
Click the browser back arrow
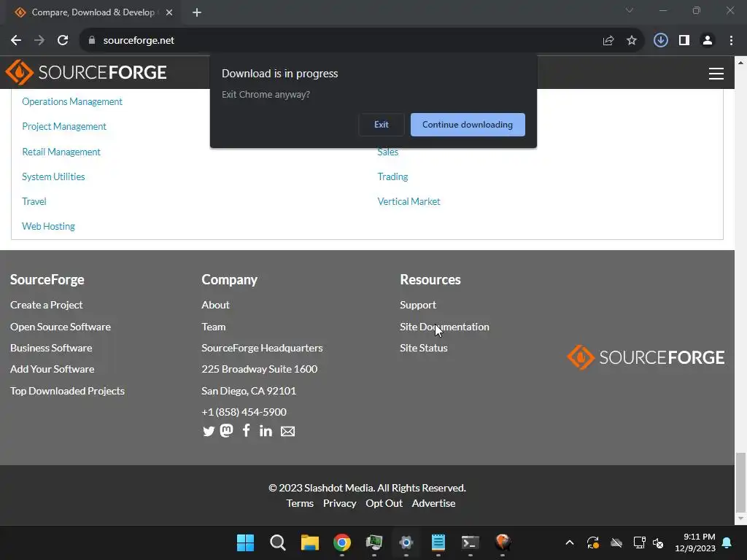click(x=16, y=41)
